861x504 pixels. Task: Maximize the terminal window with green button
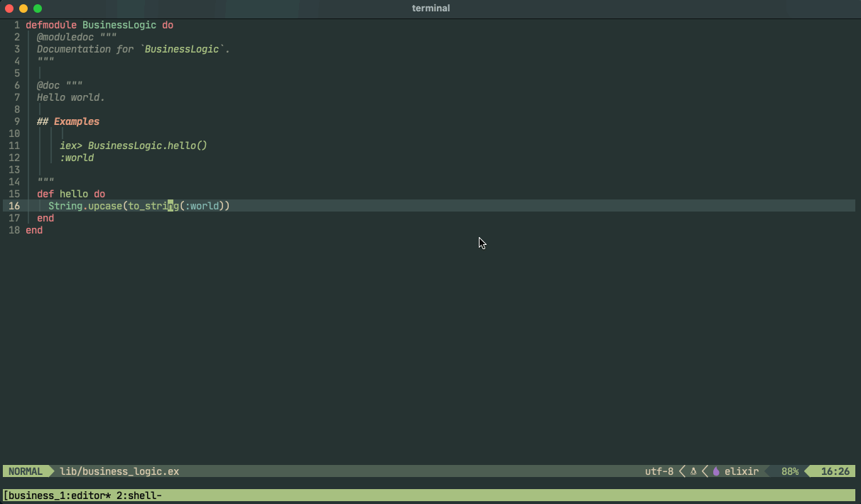click(x=38, y=9)
